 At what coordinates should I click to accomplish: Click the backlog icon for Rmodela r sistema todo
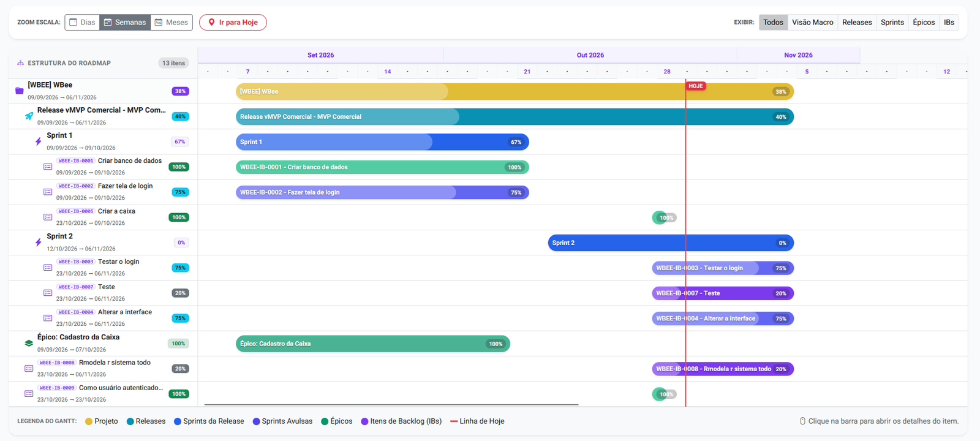pos(29,368)
